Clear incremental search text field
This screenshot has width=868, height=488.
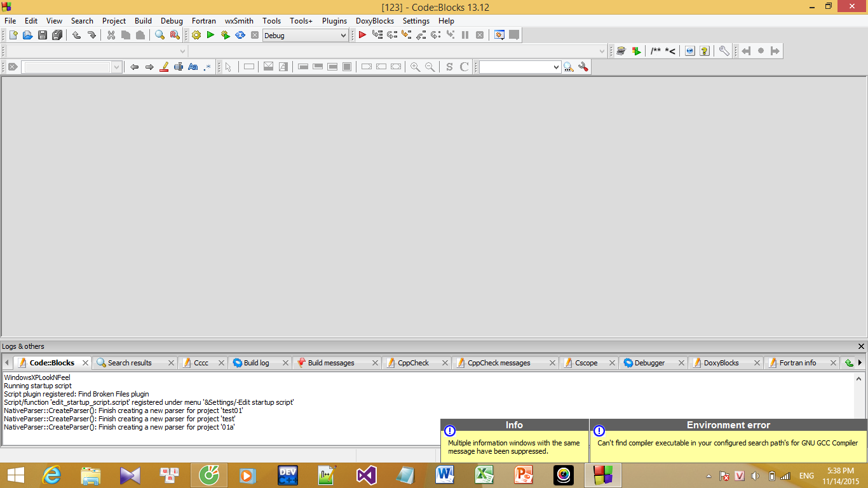point(12,67)
